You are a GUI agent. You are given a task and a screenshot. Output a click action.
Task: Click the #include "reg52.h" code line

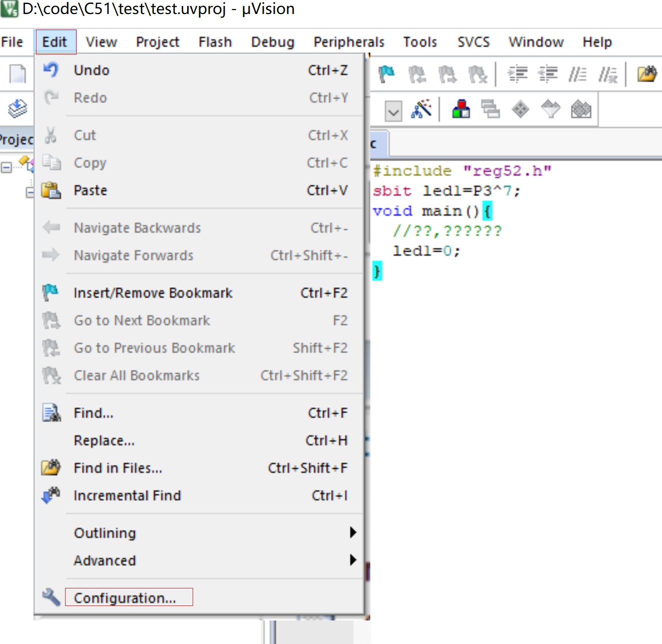462,171
